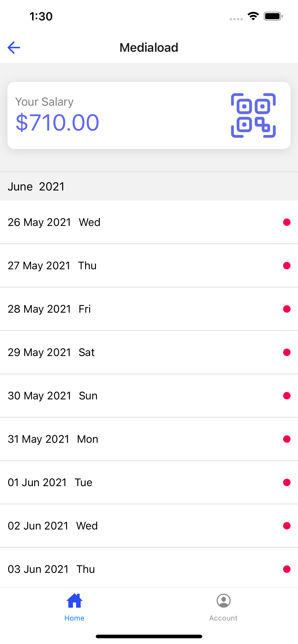
Task: Tap the Wi-Fi status icon
Action: click(253, 16)
